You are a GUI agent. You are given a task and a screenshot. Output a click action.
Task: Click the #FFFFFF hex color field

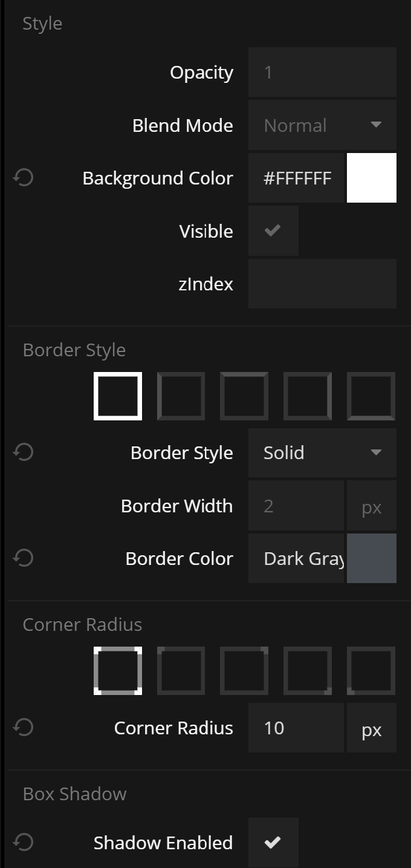(x=296, y=178)
